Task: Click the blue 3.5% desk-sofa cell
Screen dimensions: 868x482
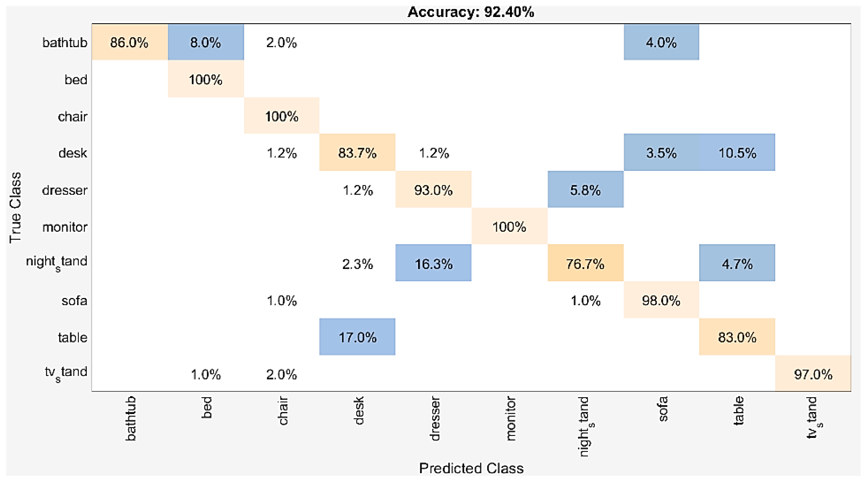Action: 661,153
